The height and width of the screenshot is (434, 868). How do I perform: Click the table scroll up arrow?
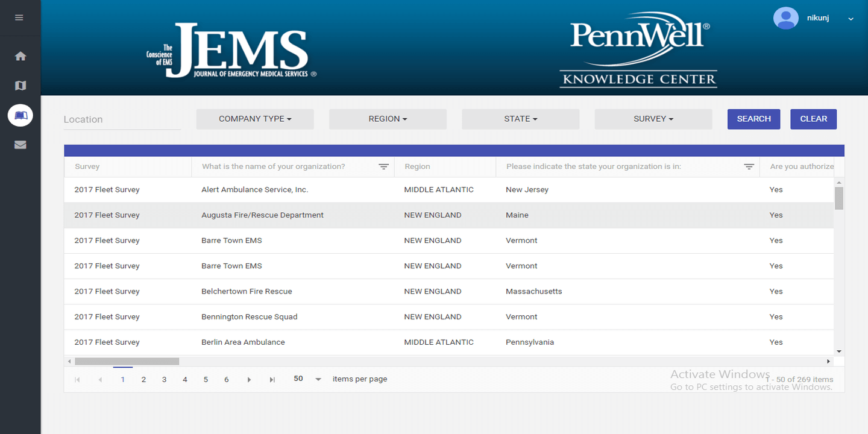click(x=839, y=182)
